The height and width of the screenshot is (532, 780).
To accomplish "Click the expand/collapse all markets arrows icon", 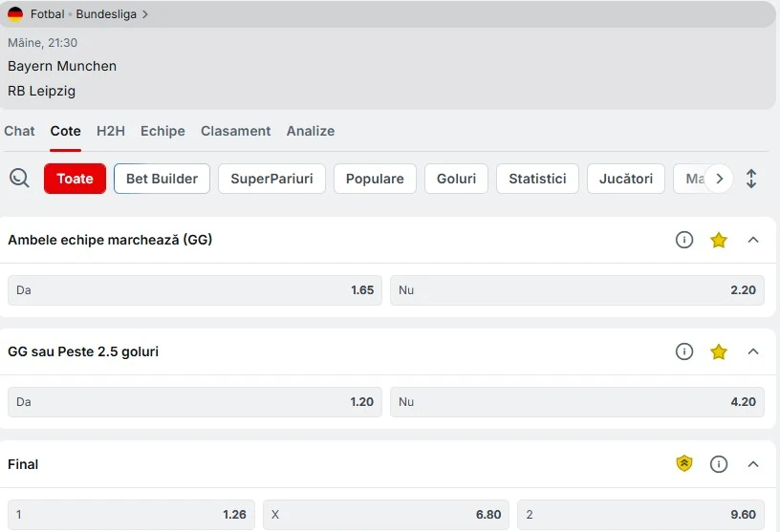I will click(751, 179).
